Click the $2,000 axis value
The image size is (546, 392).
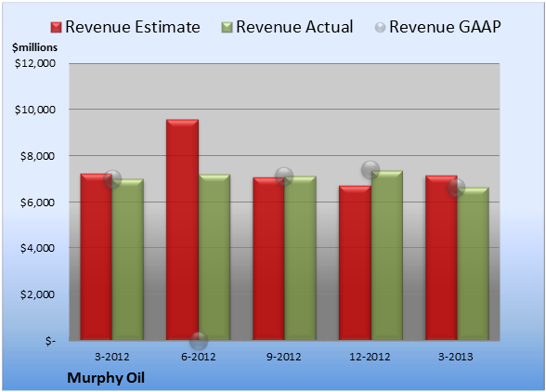[37, 294]
